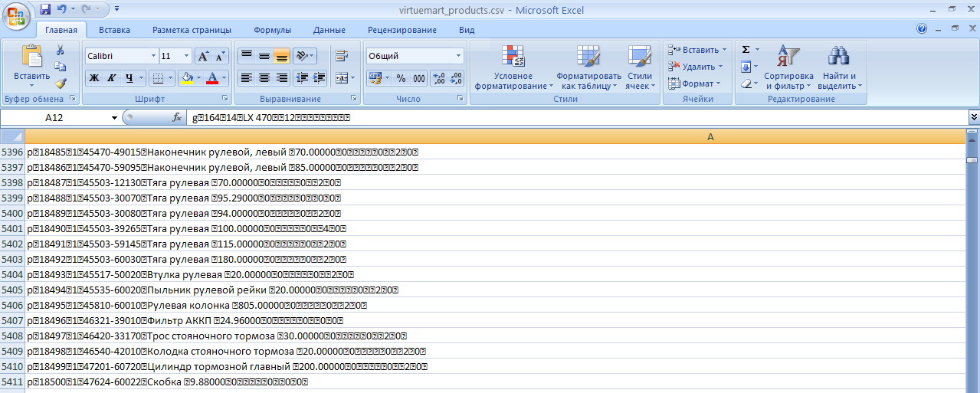Align cell text to top

point(246,56)
